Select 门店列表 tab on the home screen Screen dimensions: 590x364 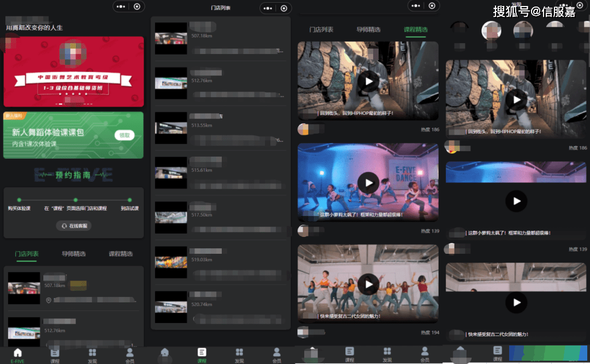pyautogui.click(x=27, y=254)
